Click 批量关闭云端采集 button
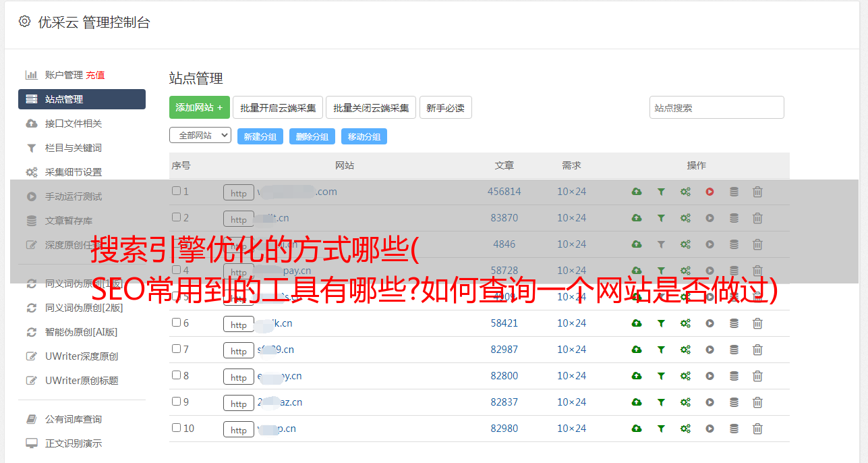 point(371,107)
